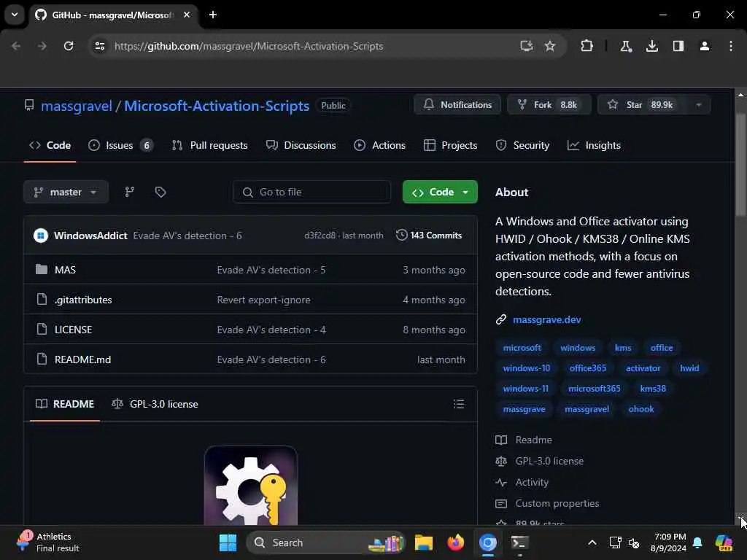
Task: Open the LICENSE file
Action: pyautogui.click(x=74, y=330)
